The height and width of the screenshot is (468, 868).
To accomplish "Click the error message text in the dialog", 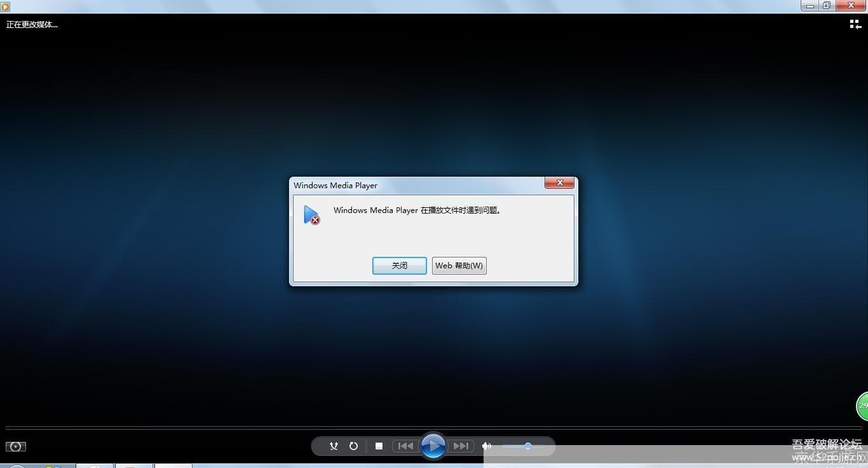I will [x=417, y=210].
